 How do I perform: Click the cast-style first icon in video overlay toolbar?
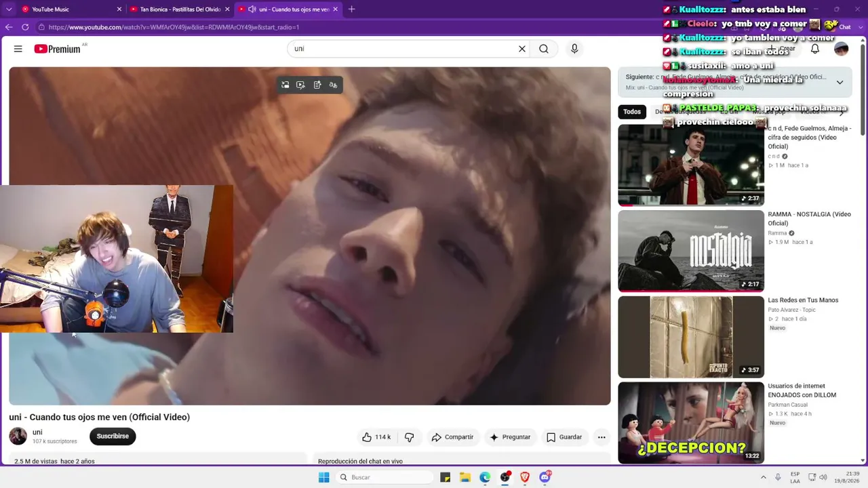[285, 85]
